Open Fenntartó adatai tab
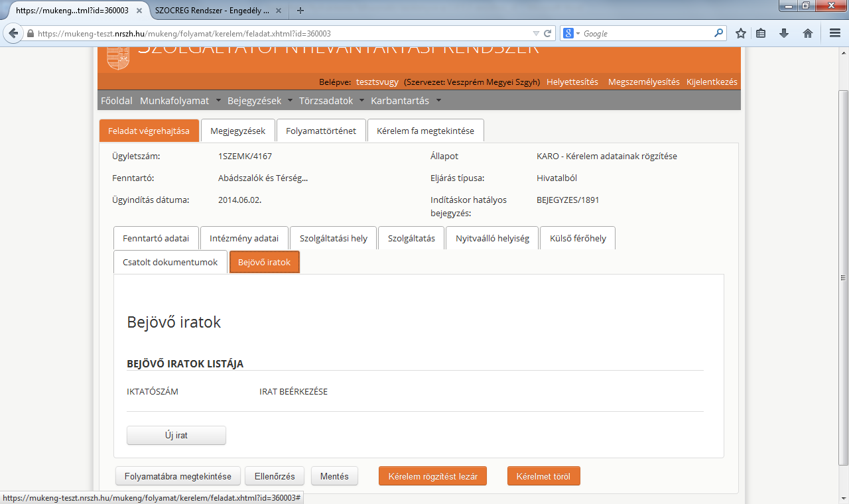The image size is (849, 504). (x=156, y=238)
